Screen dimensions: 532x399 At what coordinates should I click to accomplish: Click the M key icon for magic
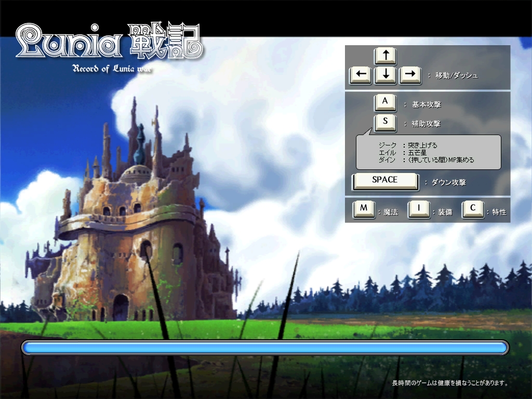[364, 209]
